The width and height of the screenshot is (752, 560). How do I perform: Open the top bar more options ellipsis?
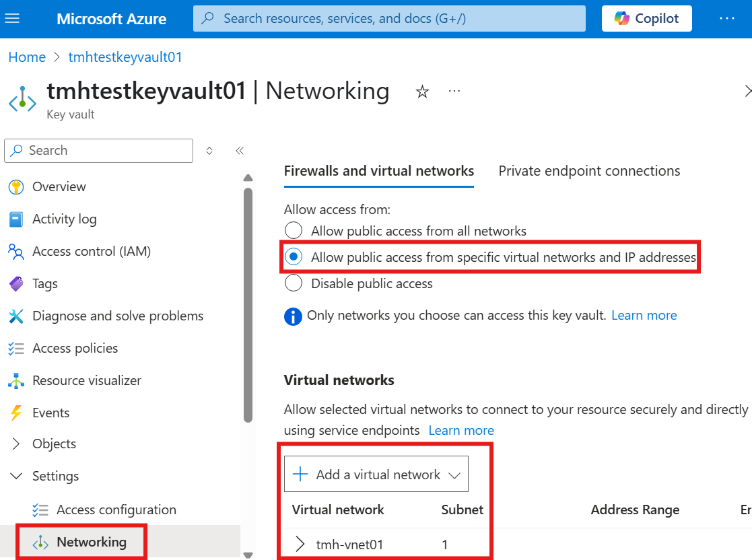click(726, 19)
